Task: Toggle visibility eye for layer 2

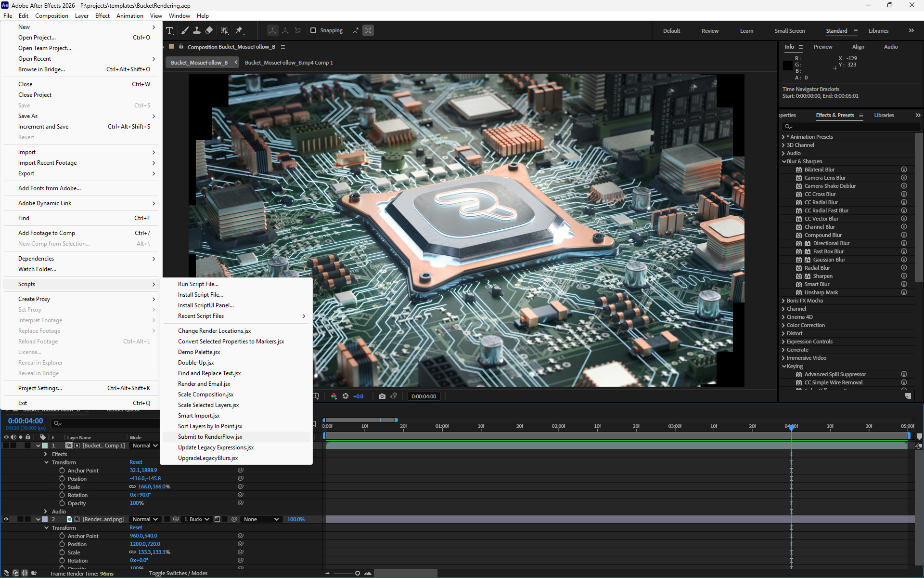Action: 6,519
